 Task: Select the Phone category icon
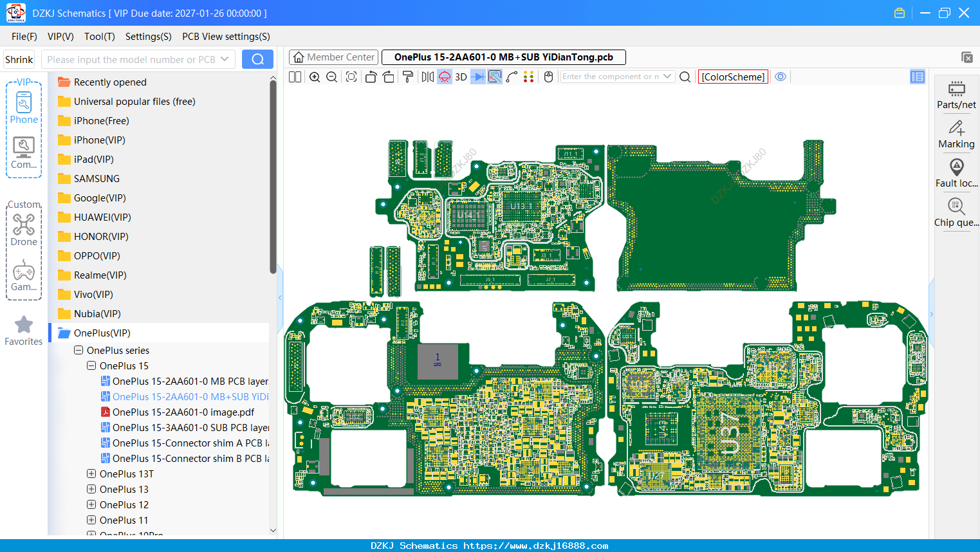point(24,108)
